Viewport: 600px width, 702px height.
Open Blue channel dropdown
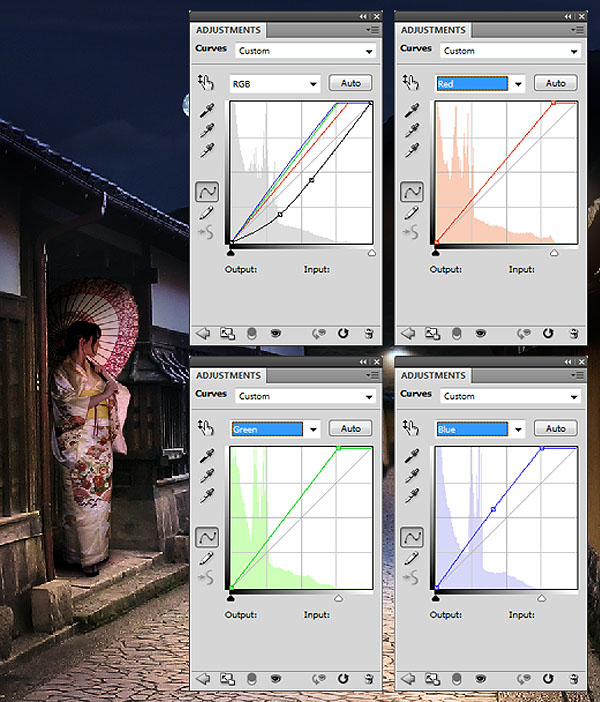[480, 429]
